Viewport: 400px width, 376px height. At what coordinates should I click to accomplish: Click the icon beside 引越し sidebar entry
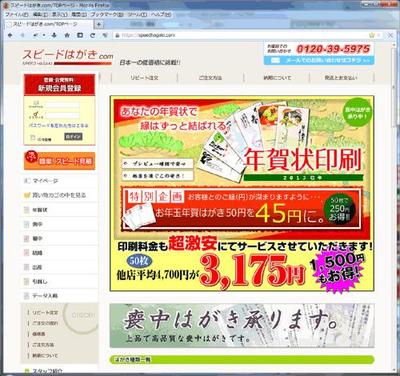[x=27, y=281]
